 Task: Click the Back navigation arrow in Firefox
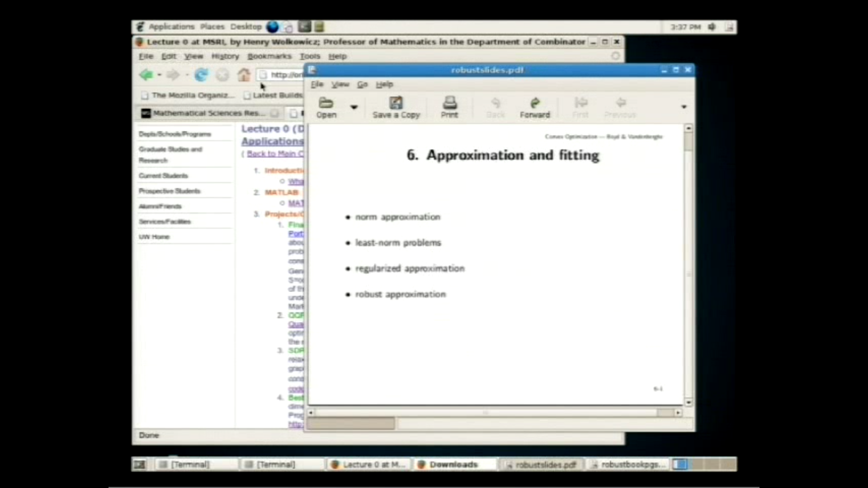click(147, 75)
